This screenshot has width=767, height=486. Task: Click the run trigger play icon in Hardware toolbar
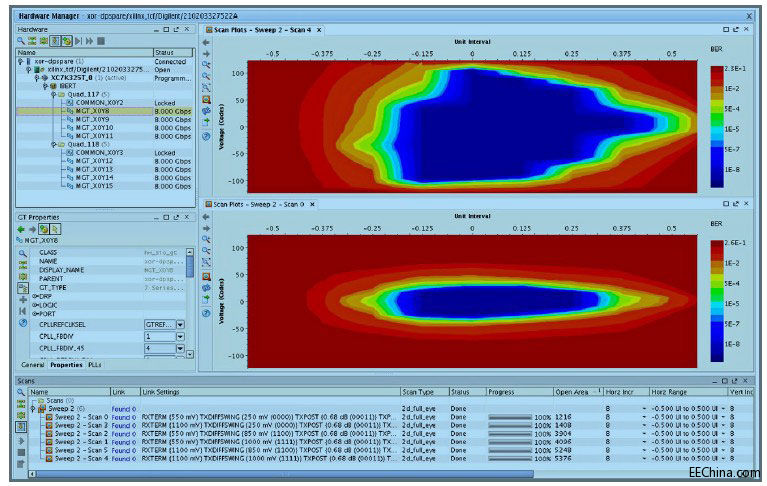coord(78,41)
